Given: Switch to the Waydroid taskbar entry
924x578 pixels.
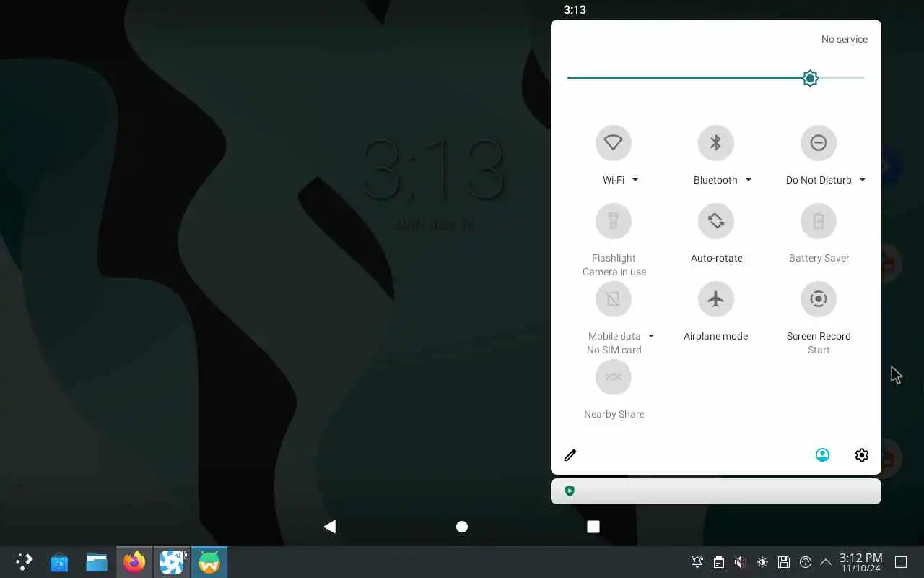Looking at the screenshot, I should [x=209, y=561].
